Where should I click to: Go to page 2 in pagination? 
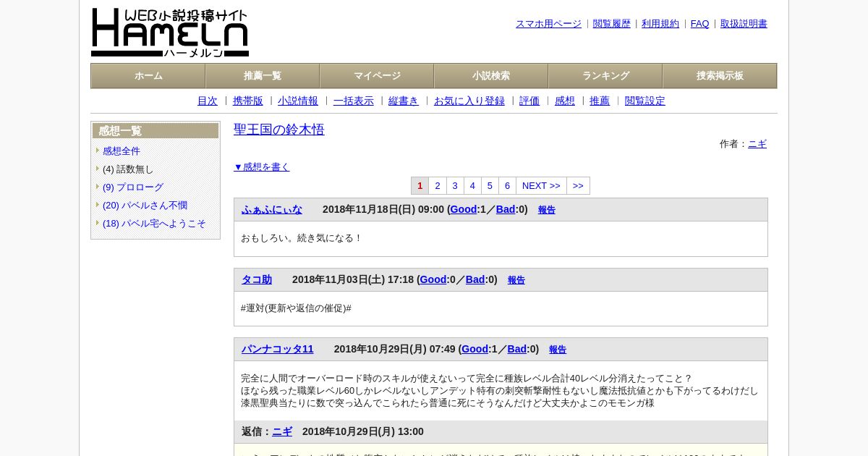click(438, 186)
